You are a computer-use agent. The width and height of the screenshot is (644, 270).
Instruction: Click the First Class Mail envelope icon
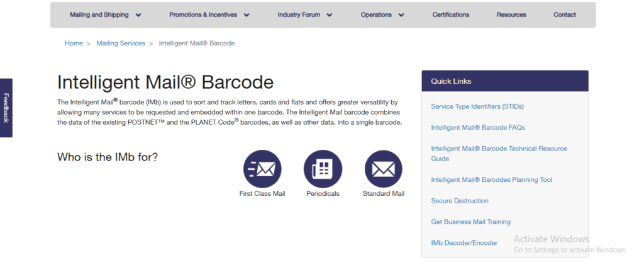pyautogui.click(x=262, y=169)
